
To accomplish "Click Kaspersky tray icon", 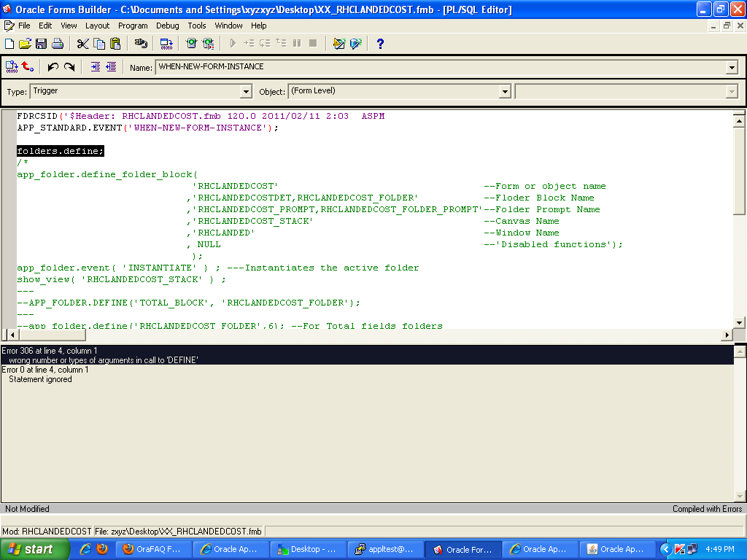I will (680, 550).
